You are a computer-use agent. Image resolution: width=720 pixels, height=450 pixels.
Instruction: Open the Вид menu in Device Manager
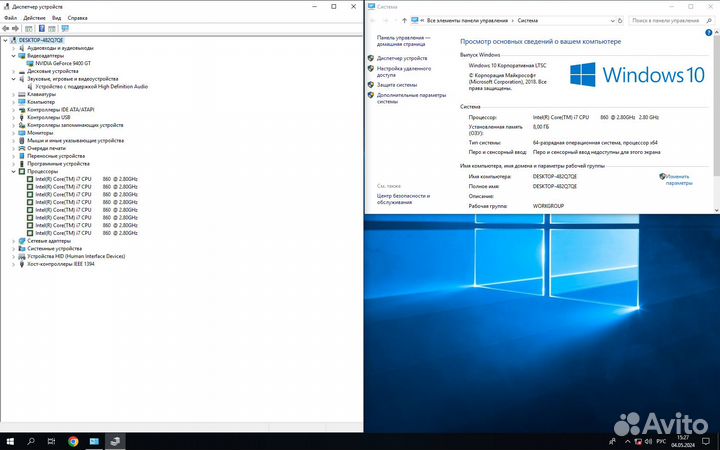[55, 17]
